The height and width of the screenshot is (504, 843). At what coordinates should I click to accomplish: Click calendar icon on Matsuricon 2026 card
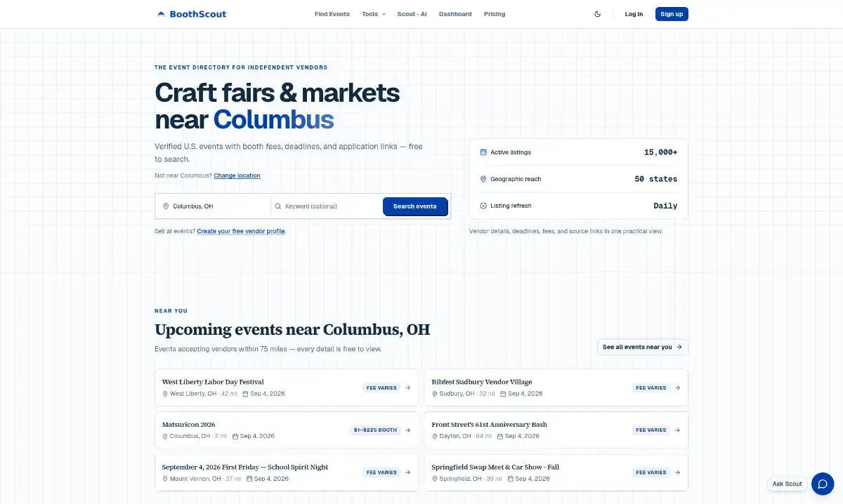pyautogui.click(x=235, y=436)
